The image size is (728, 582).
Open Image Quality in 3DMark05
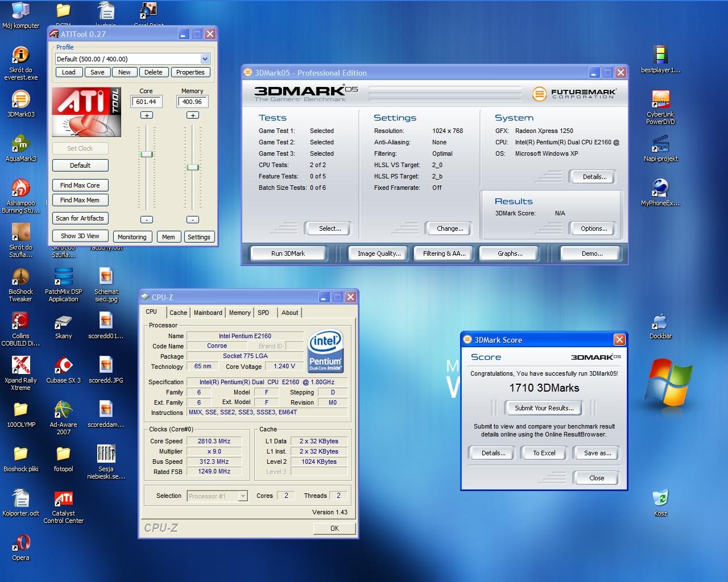(x=379, y=253)
